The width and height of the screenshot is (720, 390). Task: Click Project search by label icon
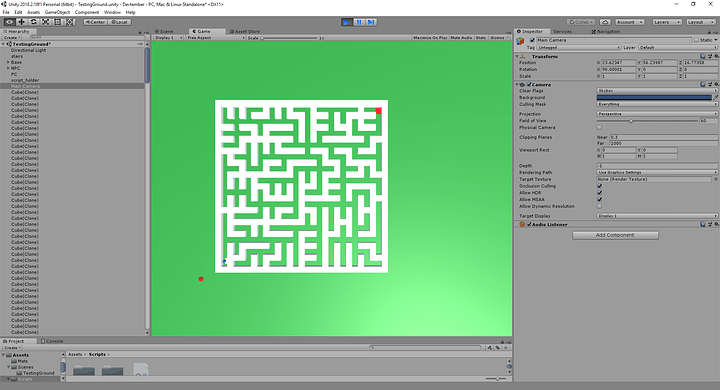[498, 348]
